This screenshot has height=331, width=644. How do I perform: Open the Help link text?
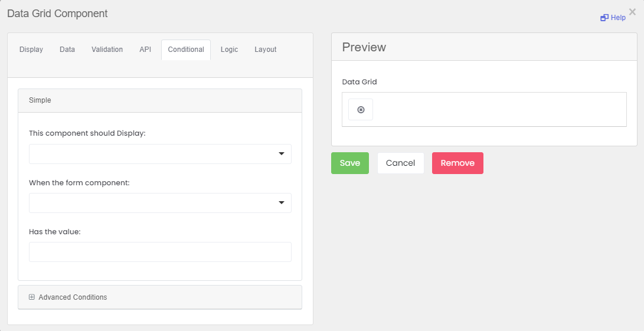(x=618, y=18)
